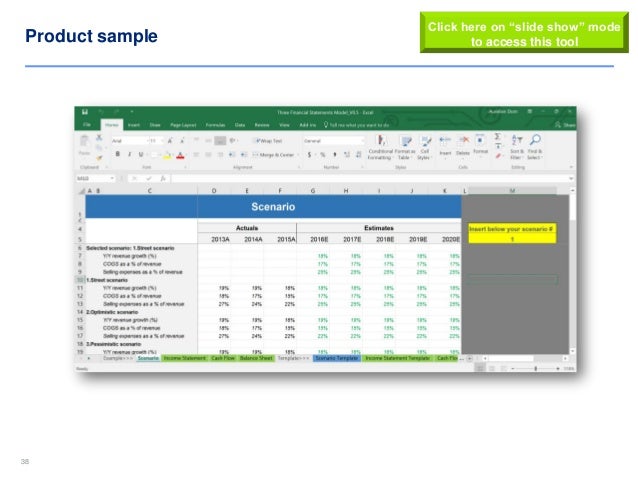Screen dimensions: 638x479
Task: Open the Cash Flow sheet tab
Action: [223, 358]
